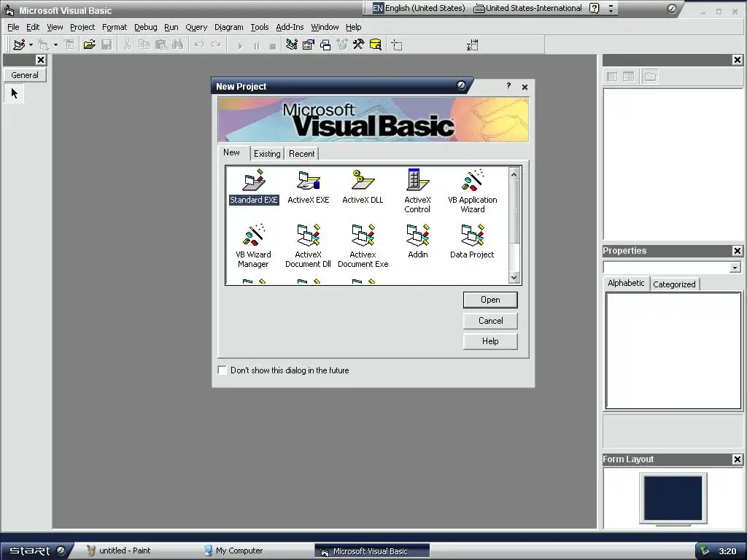
Task: Click the View Code icon in Project Explorer
Action: click(x=612, y=76)
